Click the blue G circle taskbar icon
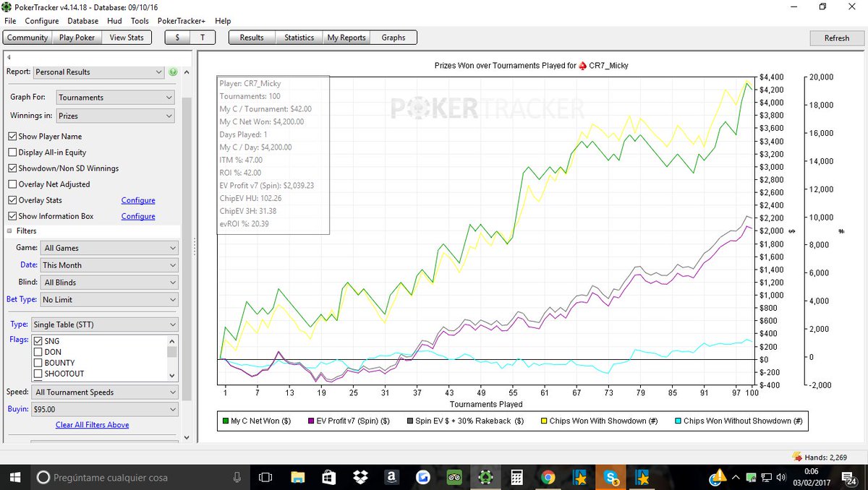 click(423, 477)
